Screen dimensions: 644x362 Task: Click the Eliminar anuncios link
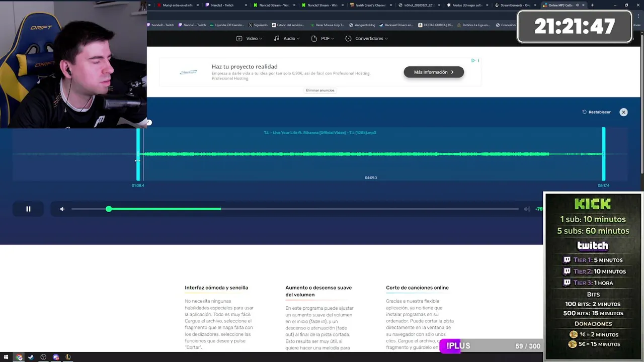coord(320,90)
